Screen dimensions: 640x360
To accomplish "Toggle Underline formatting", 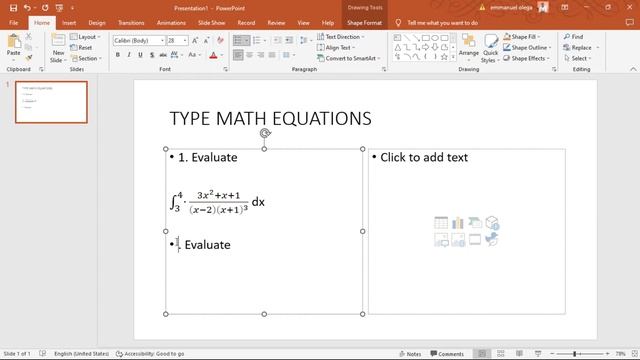I will pyautogui.click(x=140, y=55).
